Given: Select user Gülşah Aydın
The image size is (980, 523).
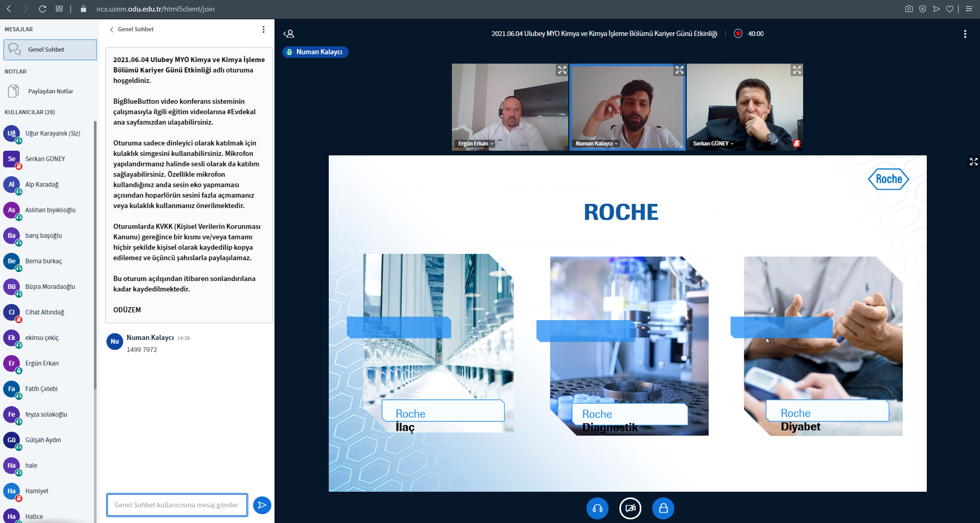Looking at the screenshot, I should 48,440.
